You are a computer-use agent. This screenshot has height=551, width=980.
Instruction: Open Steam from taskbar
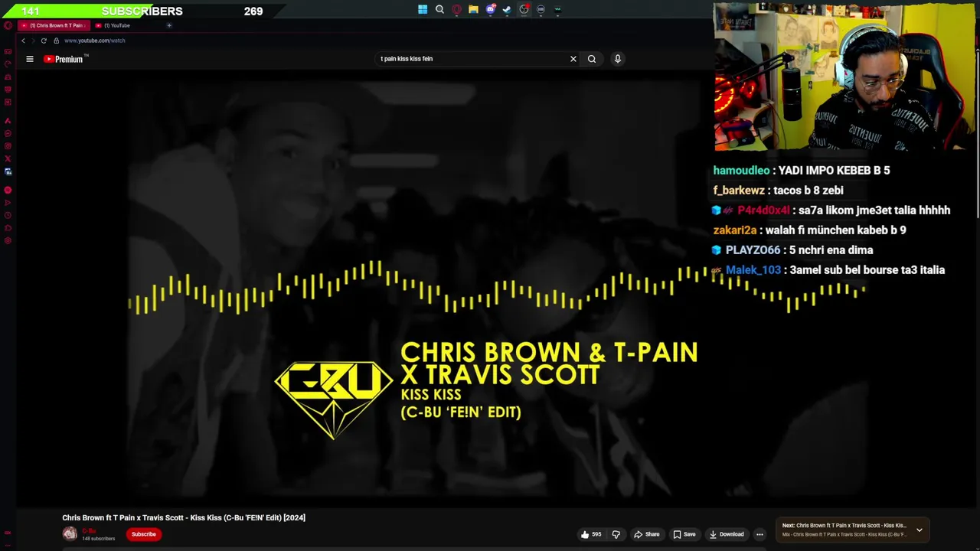click(x=507, y=10)
